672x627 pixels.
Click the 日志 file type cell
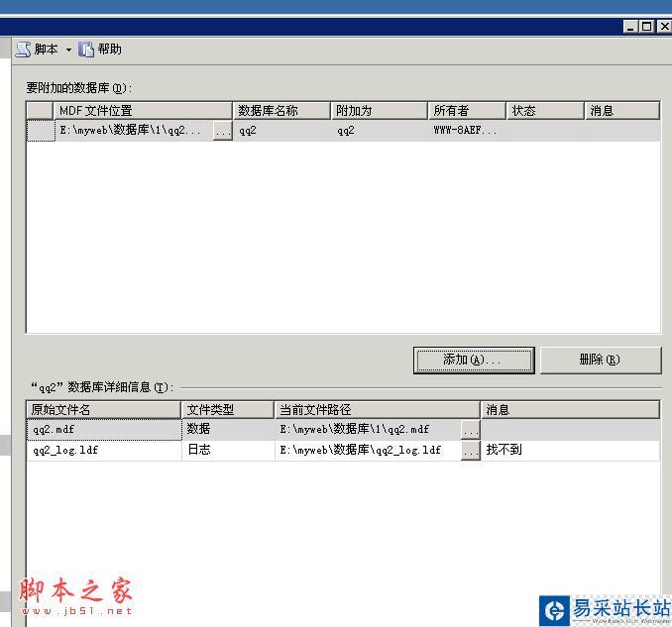coord(228,451)
